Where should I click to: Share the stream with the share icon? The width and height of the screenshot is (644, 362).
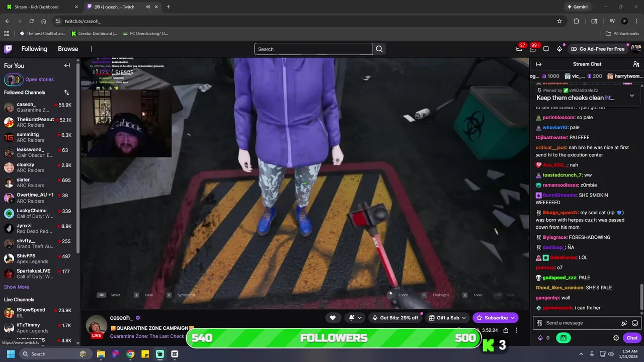506,330
